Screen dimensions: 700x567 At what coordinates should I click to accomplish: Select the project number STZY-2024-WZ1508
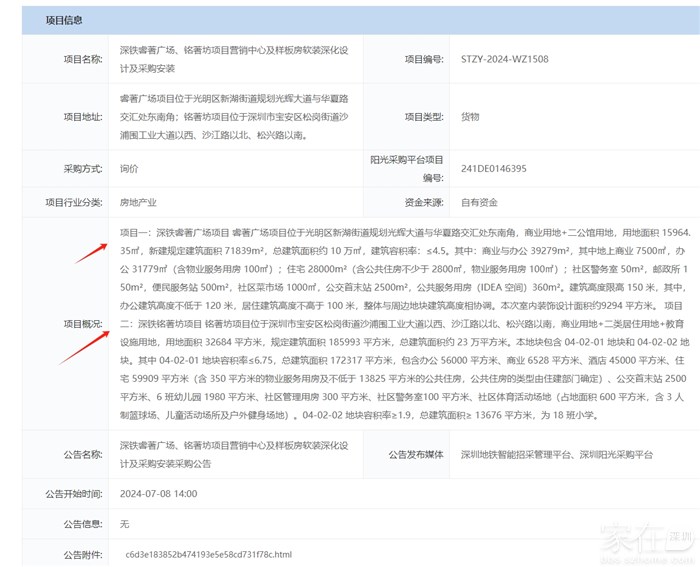pyautogui.click(x=503, y=59)
